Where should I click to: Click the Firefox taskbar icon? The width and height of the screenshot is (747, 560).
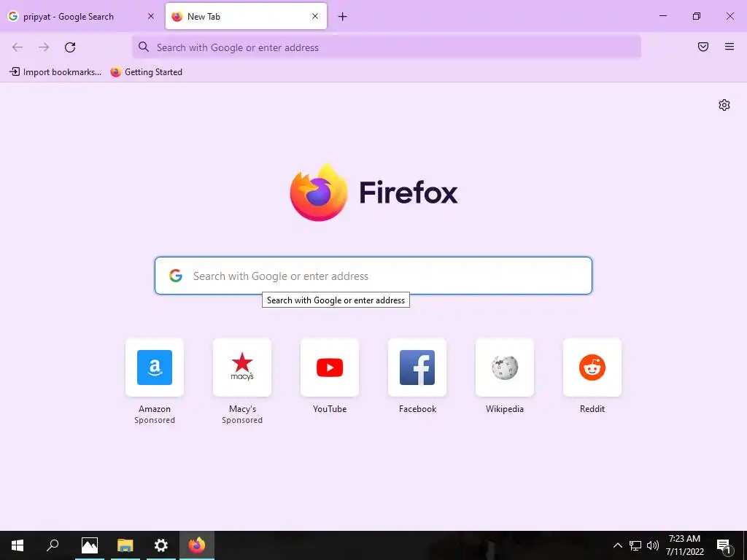point(197,545)
